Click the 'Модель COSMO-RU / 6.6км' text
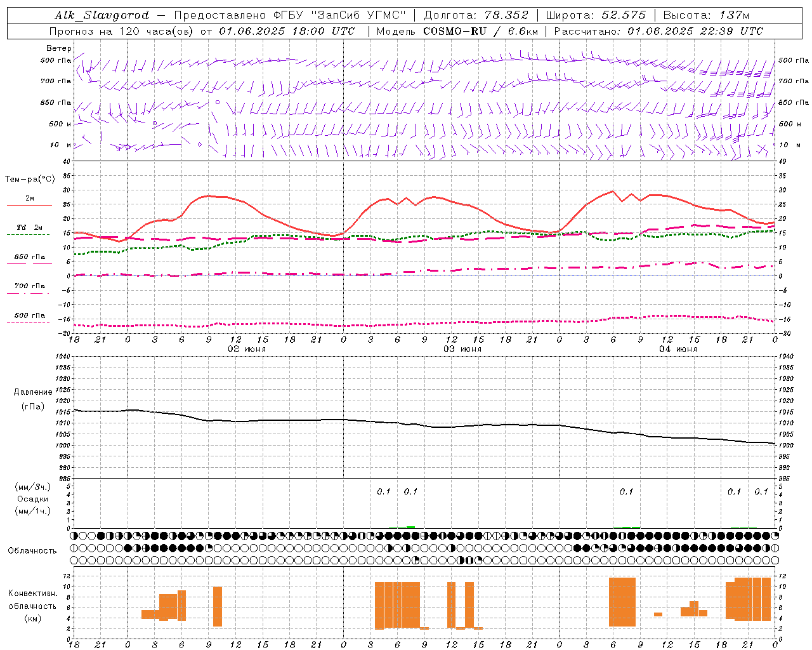 click(457, 31)
